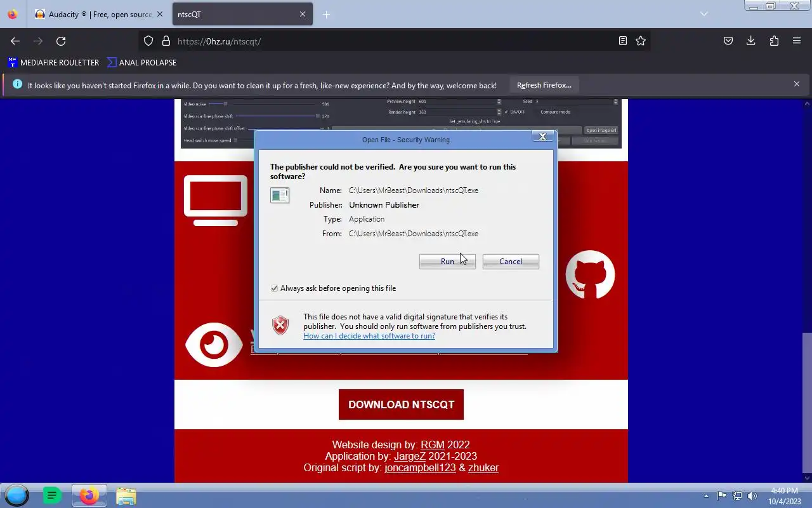Open the Windows Start orb

17,495
